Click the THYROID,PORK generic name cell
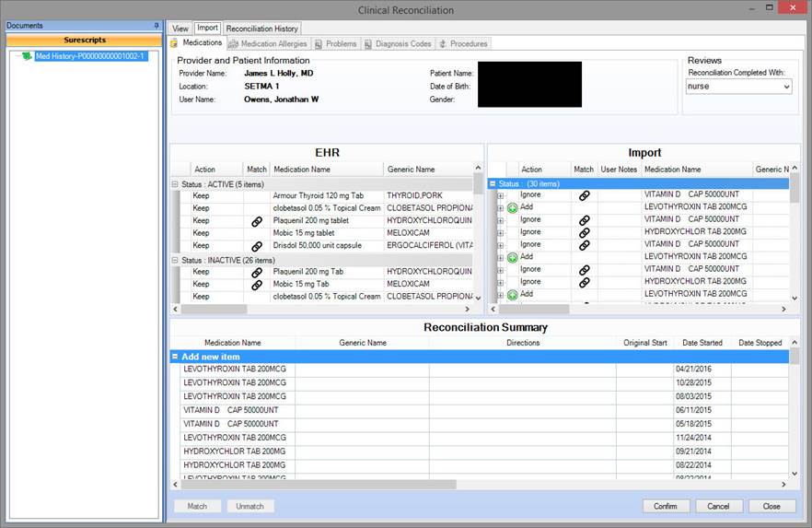The width and height of the screenshot is (812, 528). pos(428,196)
